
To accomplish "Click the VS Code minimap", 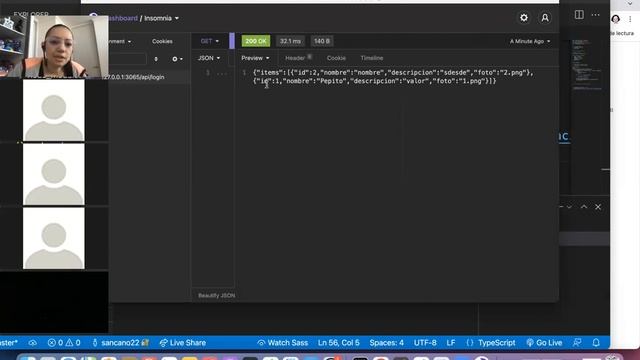I will (x=586, y=64).
